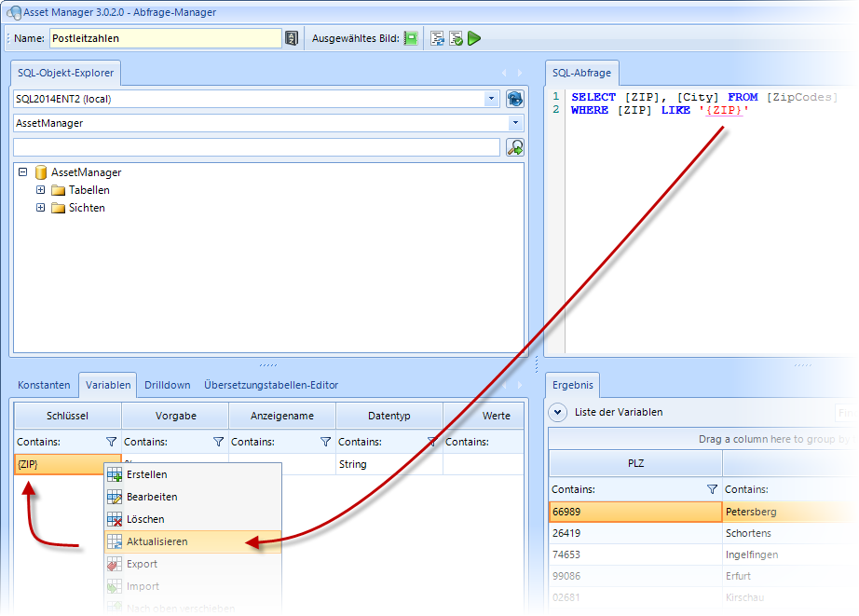
Task: Expand the Sichten folder node
Action: [x=40, y=207]
